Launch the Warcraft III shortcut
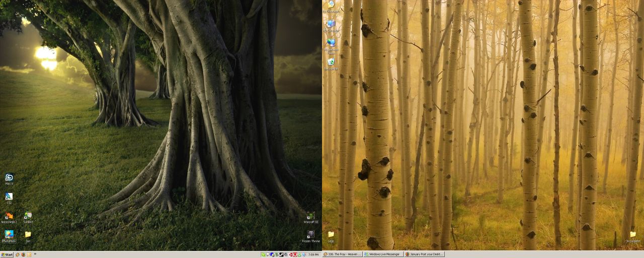Image resolution: width=644 pixels, height=258 pixels. [311, 217]
